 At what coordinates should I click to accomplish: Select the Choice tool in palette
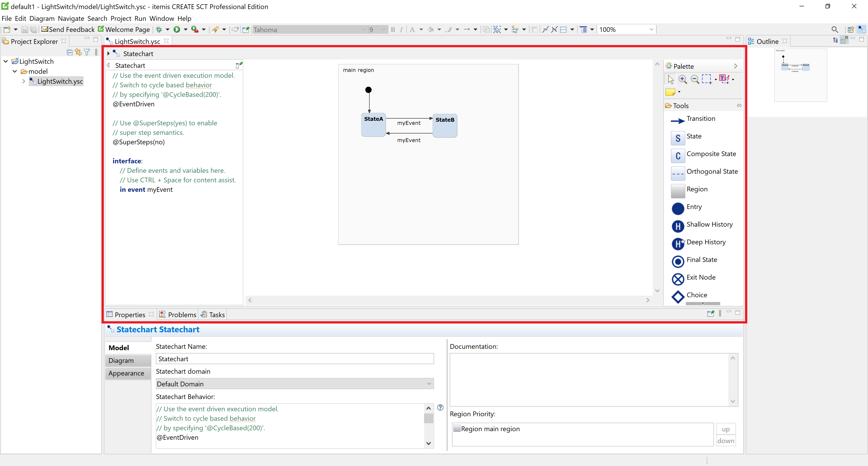pyautogui.click(x=696, y=295)
